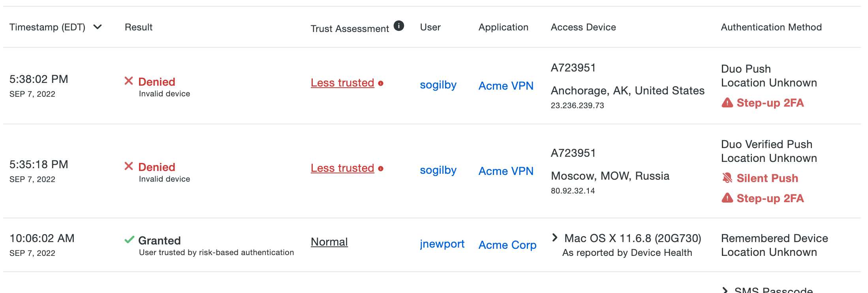
Task: Click the Step-up 2FA warning icon in the Moscow row
Action: 727,198
